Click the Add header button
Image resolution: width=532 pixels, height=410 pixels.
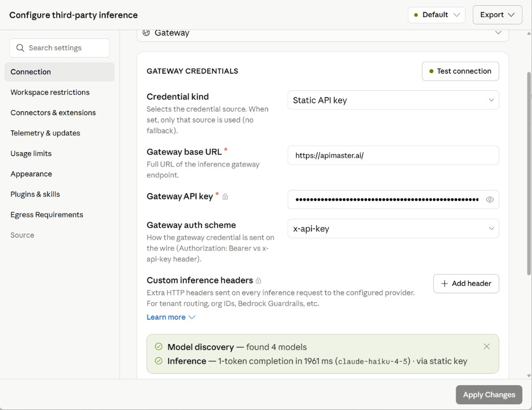click(x=466, y=283)
